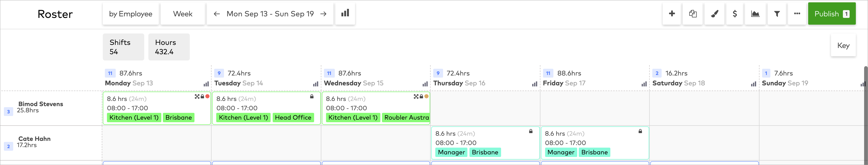Go to previous week with left arrow
Viewport: 868px width, 165px height.
tap(217, 14)
